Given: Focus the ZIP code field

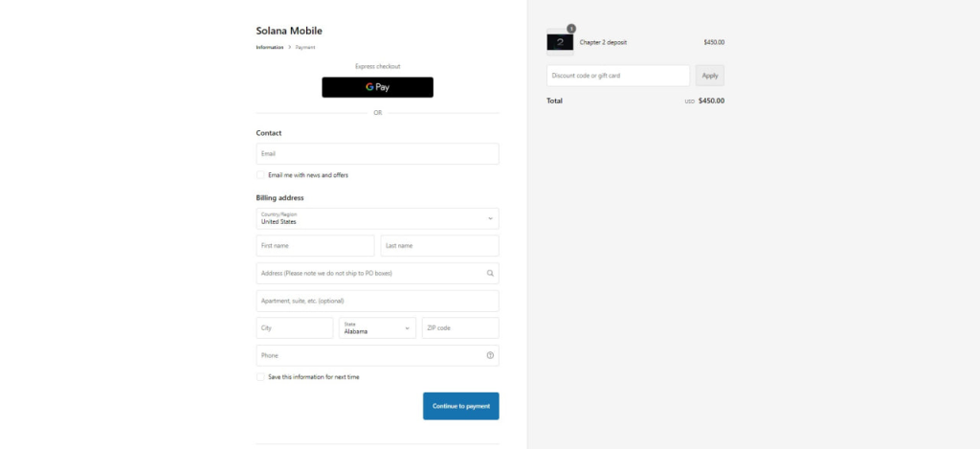Looking at the screenshot, I should 459,328.
